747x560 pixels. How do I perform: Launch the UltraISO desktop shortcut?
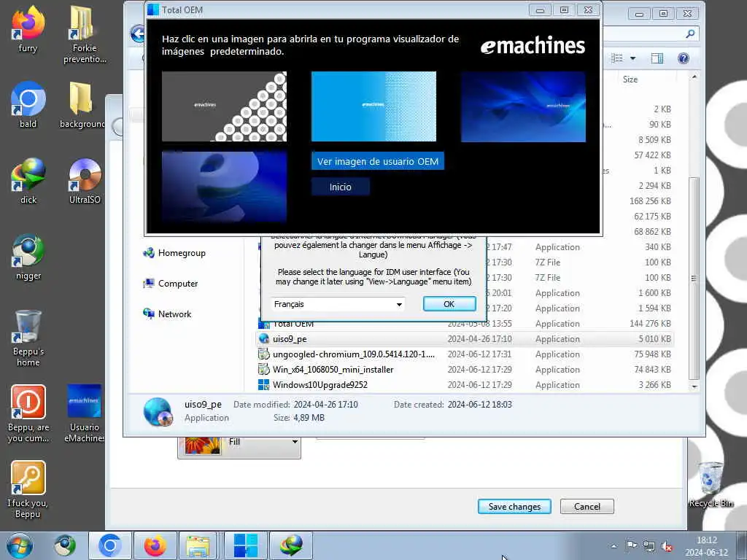(85, 181)
